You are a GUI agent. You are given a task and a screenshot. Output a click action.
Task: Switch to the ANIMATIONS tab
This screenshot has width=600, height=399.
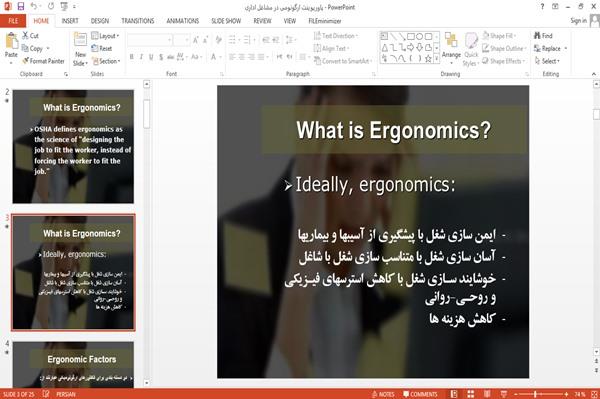click(x=183, y=21)
